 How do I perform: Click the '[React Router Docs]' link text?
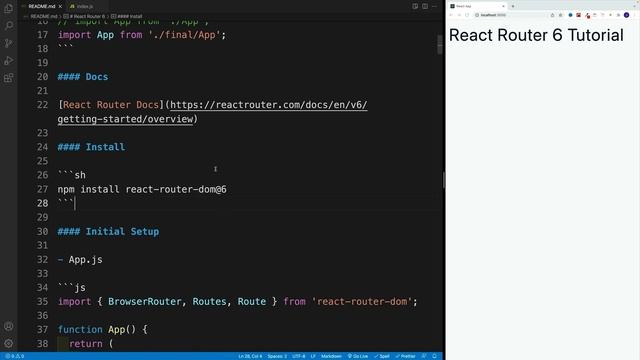111,105
